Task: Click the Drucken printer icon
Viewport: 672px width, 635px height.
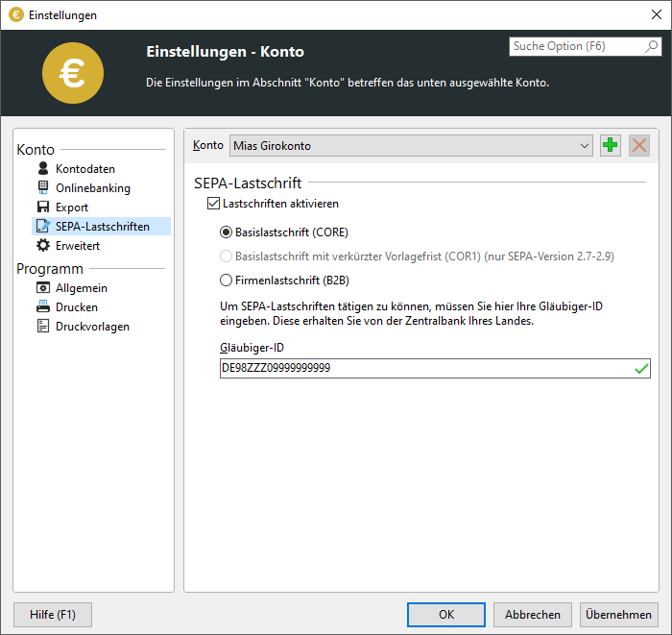Action: coord(43,307)
